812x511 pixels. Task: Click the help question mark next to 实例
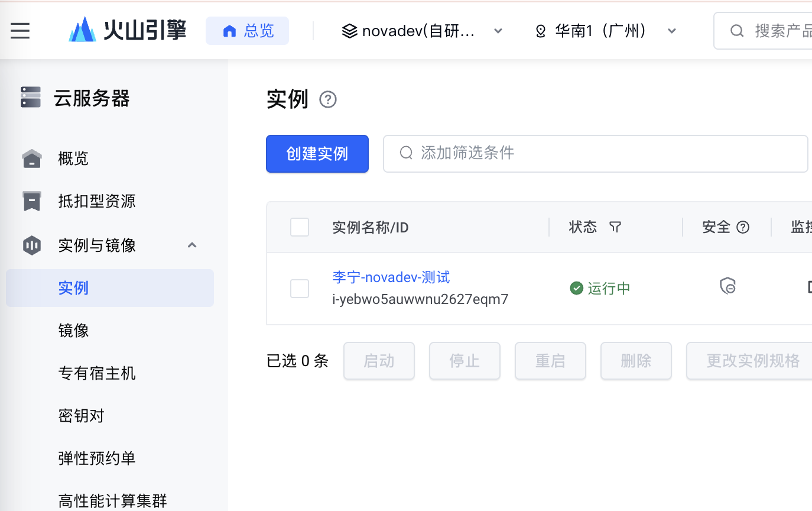coord(328,99)
